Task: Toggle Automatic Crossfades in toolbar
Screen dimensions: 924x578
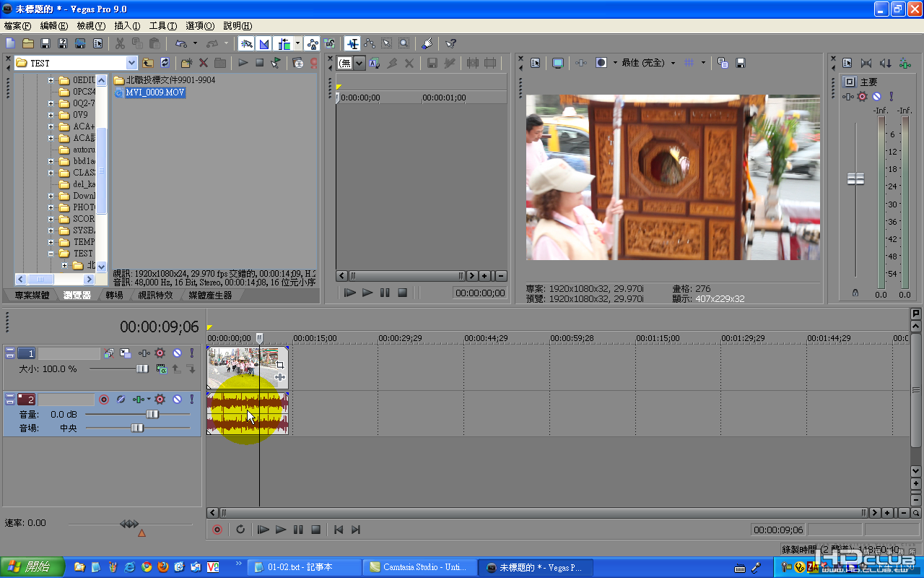Action: click(263, 43)
